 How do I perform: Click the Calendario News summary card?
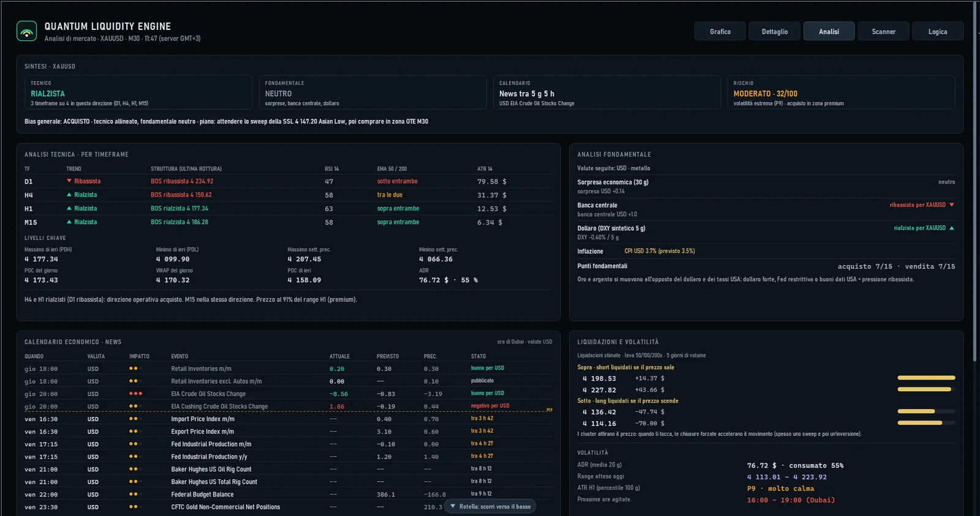(607, 92)
